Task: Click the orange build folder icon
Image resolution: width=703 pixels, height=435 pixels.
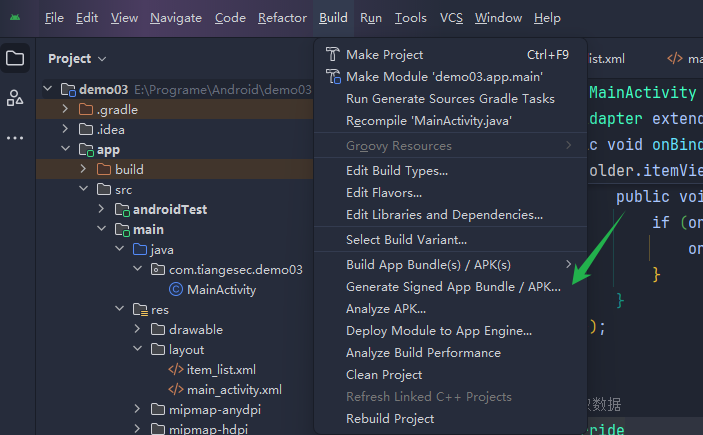Action: click(x=104, y=170)
